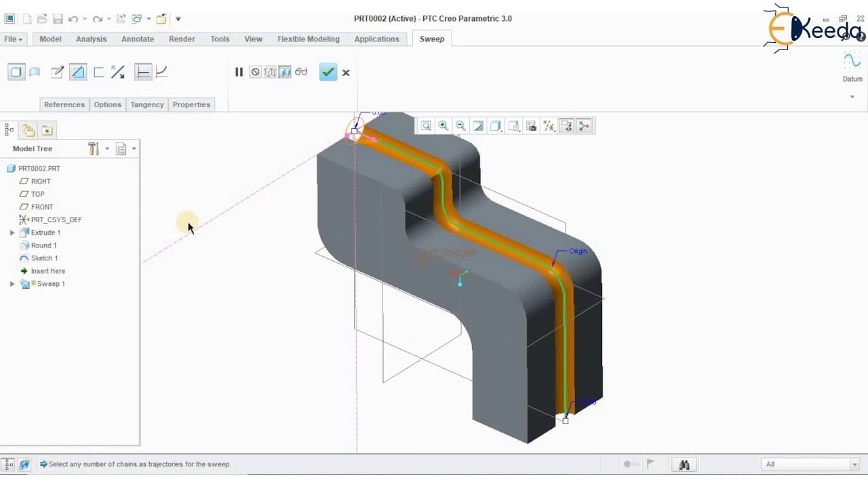Switch to no preview mode

(x=255, y=72)
